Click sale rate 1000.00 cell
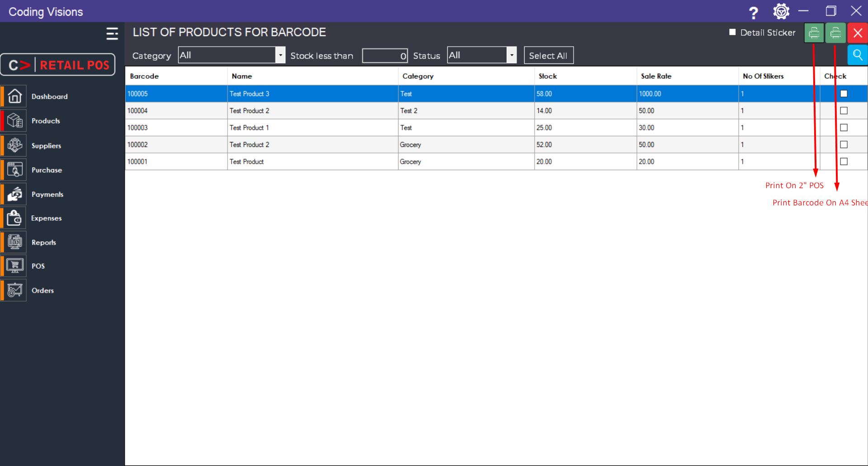The image size is (868, 466). coord(688,94)
